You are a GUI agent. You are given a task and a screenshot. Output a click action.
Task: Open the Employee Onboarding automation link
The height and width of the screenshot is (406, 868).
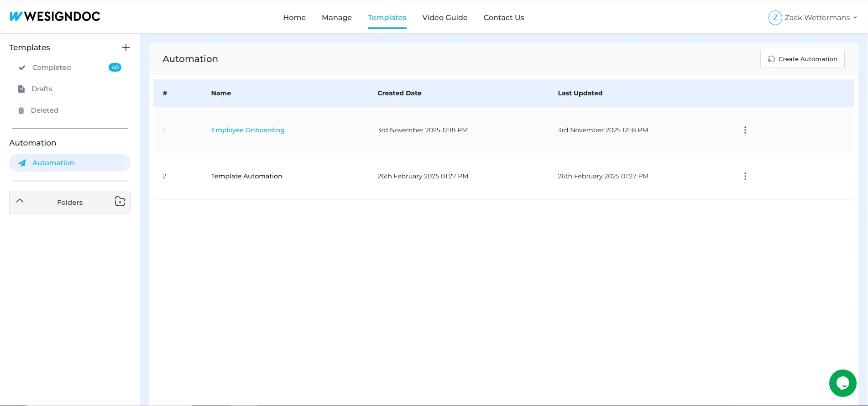pos(247,130)
